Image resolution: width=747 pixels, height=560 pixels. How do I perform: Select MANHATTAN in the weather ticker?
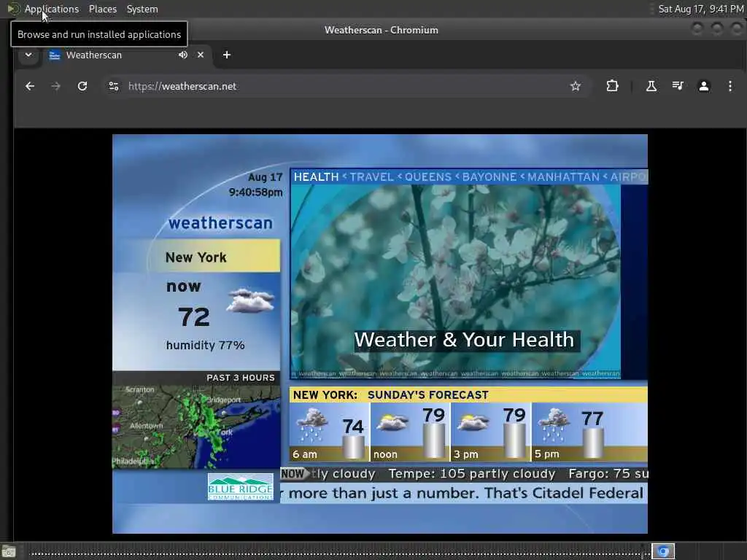(563, 177)
